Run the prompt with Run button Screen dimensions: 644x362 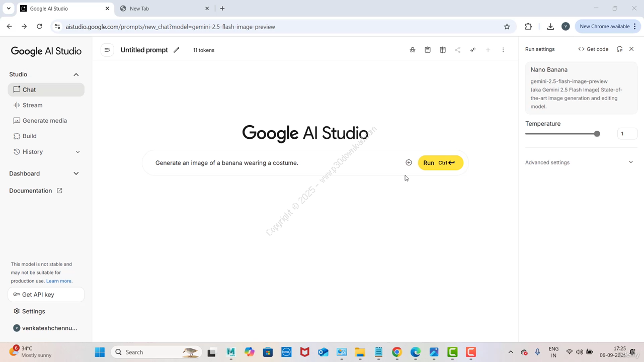point(440,162)
